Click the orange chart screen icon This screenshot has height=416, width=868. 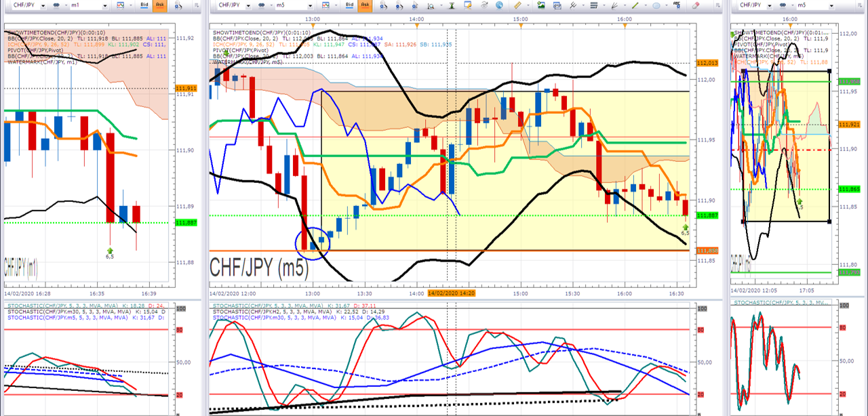click(x=468, y=5)
